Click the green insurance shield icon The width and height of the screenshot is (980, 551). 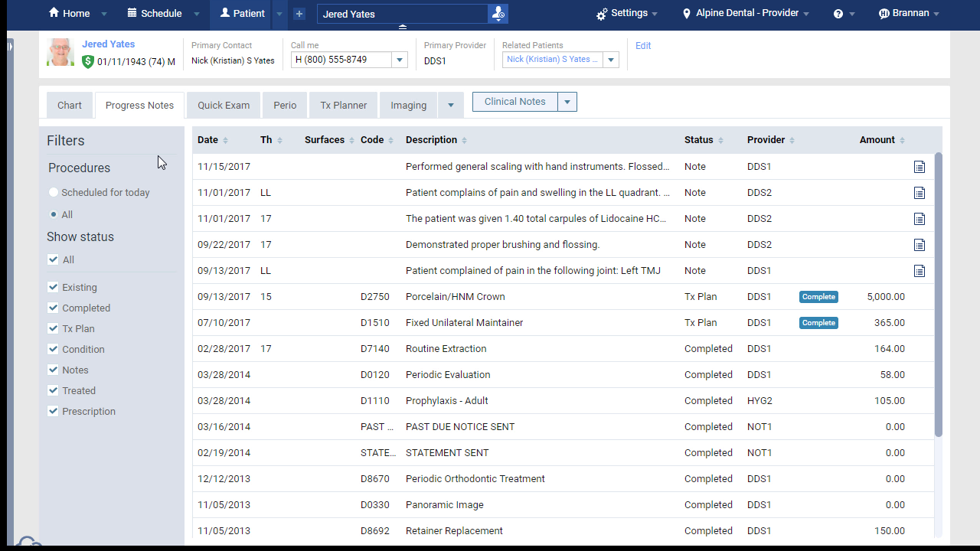click(x=88, y=61)
